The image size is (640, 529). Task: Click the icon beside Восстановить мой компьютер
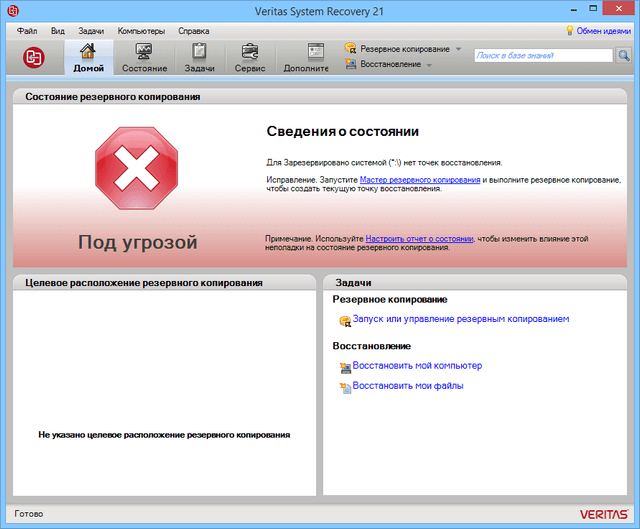click(346, 367)
